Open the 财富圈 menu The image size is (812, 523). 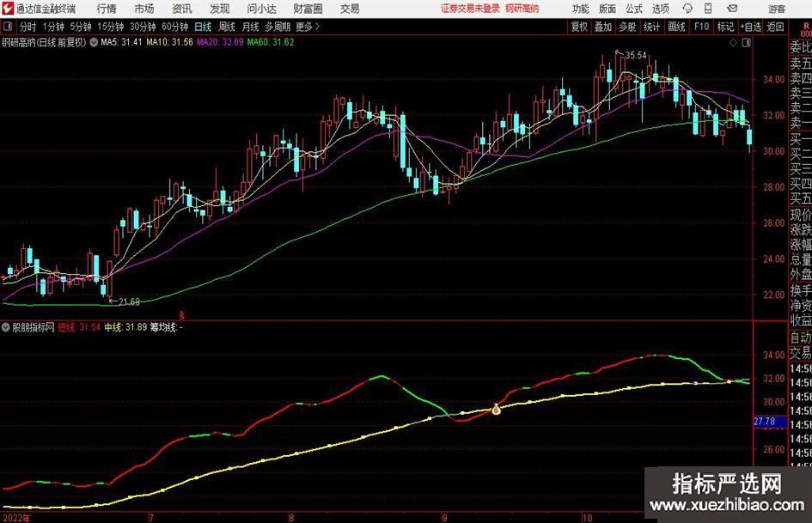click(308, 9)
